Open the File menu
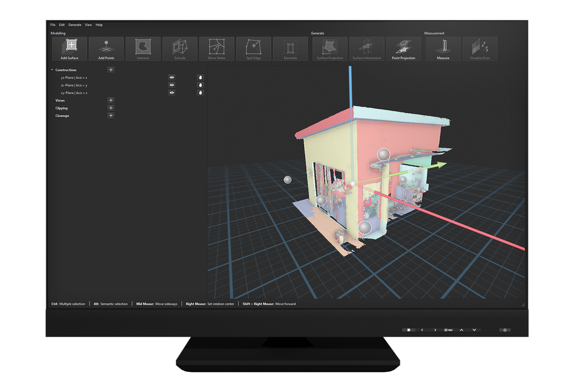The height and width of the screenshot is (392, 574). click(53, 25)
